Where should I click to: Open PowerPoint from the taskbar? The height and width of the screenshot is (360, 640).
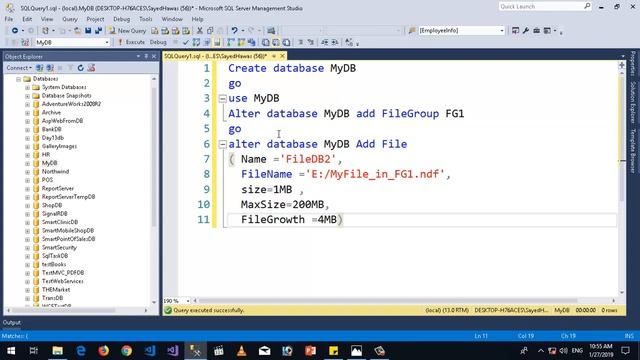[x=311, y=351]
